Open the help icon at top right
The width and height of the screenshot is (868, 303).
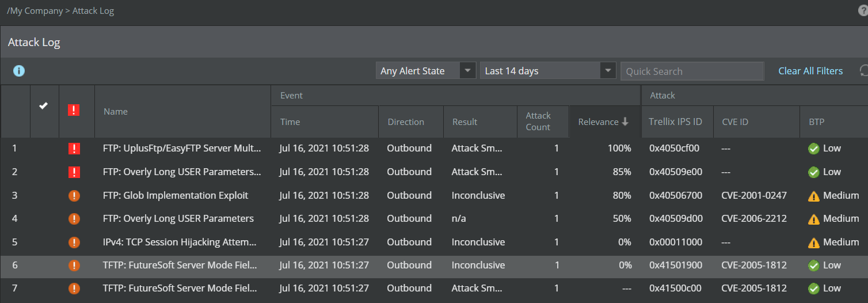tap(863, 10)
